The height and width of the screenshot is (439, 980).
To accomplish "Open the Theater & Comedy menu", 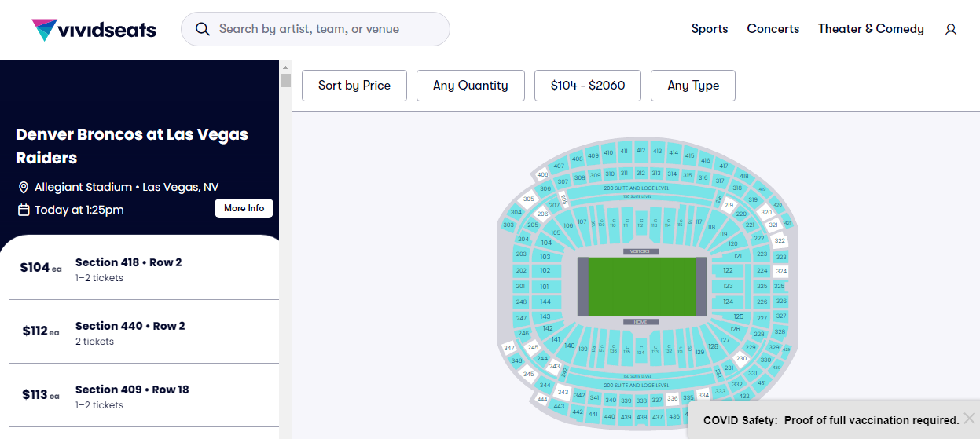I will coord(871,29).
